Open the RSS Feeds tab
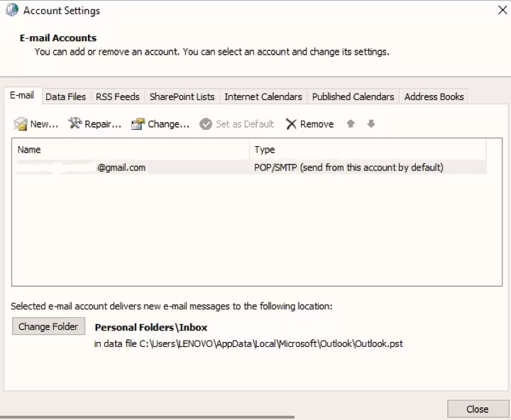This screenshot has height=420, width=511. (118, 96)
